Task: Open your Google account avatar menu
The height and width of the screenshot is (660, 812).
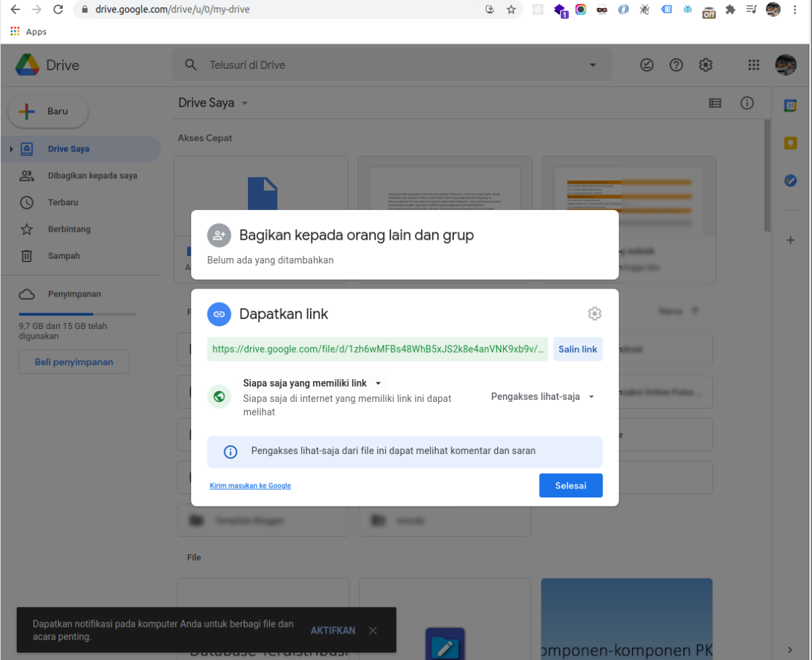Action: (x=786, y=65)
